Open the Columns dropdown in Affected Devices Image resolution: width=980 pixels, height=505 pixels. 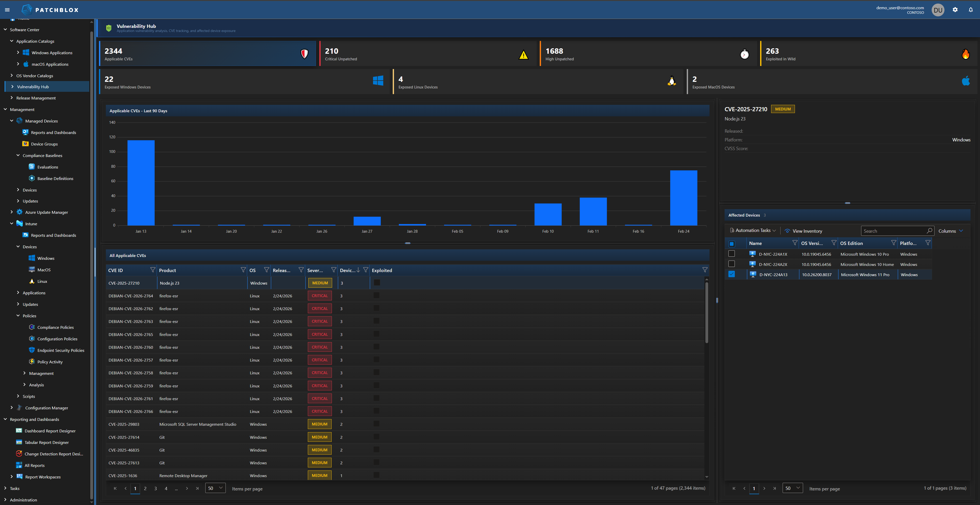950,231
